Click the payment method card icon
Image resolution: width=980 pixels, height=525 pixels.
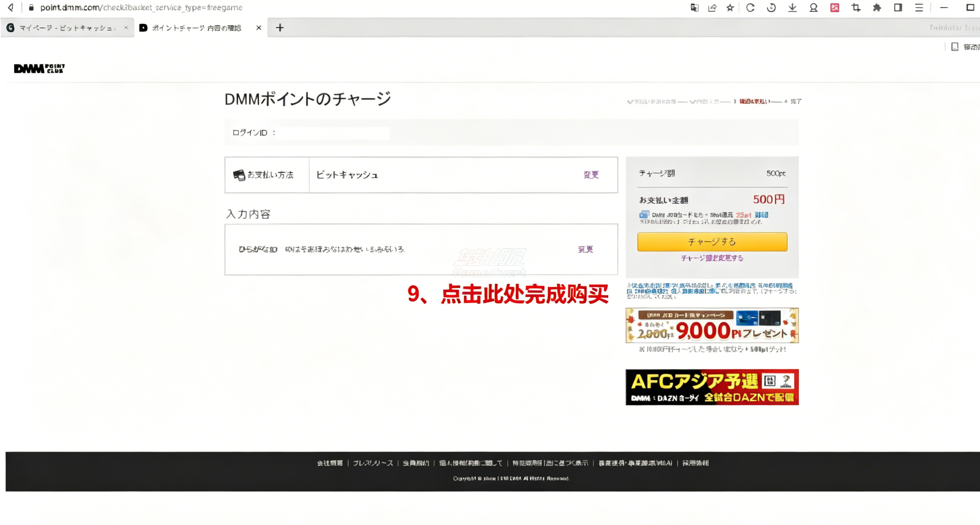239,175
